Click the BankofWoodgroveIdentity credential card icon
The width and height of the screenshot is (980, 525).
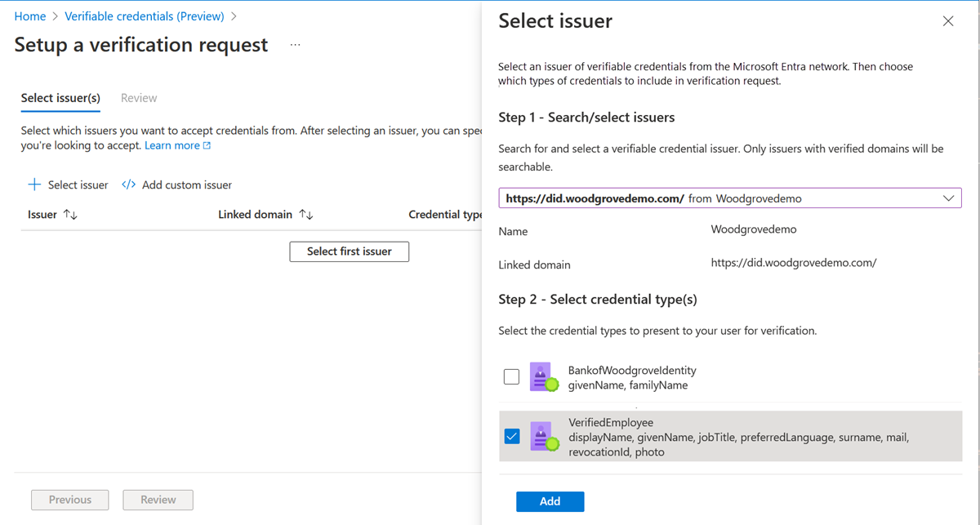543,376
